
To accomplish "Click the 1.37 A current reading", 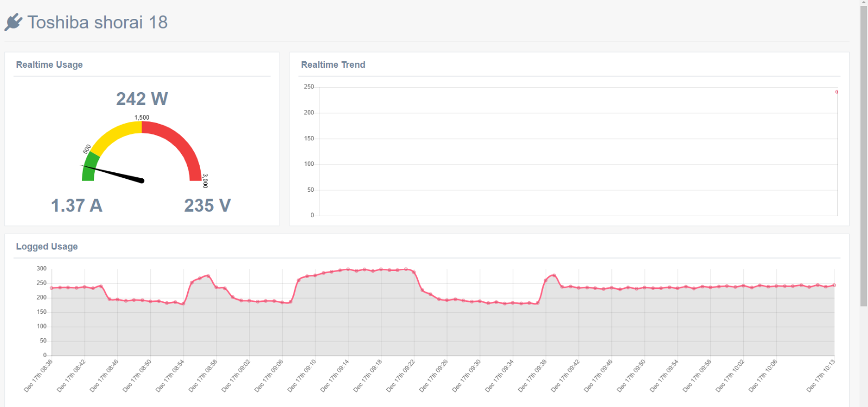I will point(76,205).
